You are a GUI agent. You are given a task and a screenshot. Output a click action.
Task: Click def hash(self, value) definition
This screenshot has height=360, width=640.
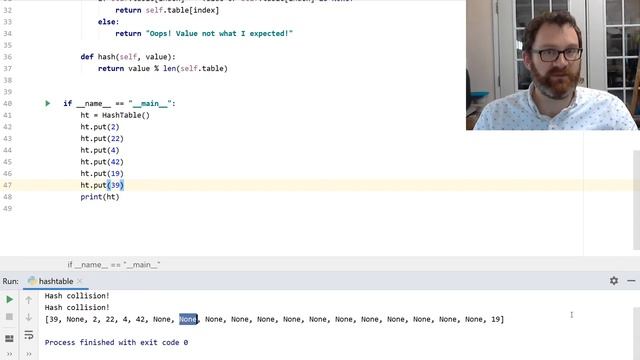click(128, 57)
